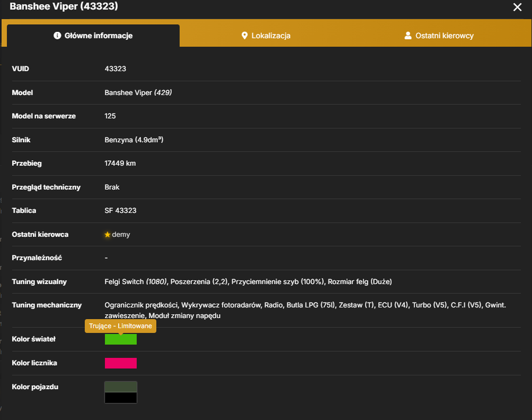Viewport: 532px width, 420px height.
Task: Click the Tuning wizualny row label
Action: tap(39, 282)
